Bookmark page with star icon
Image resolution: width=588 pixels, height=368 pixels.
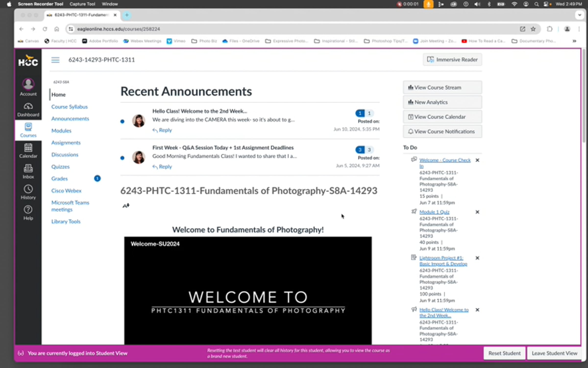point(533,29)
